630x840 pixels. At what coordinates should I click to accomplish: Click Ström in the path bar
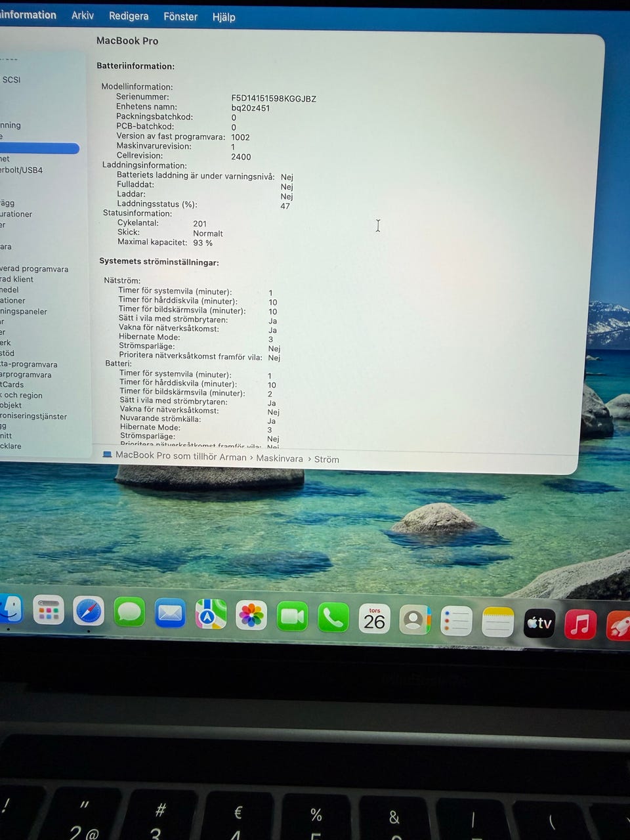coord(327,459)
